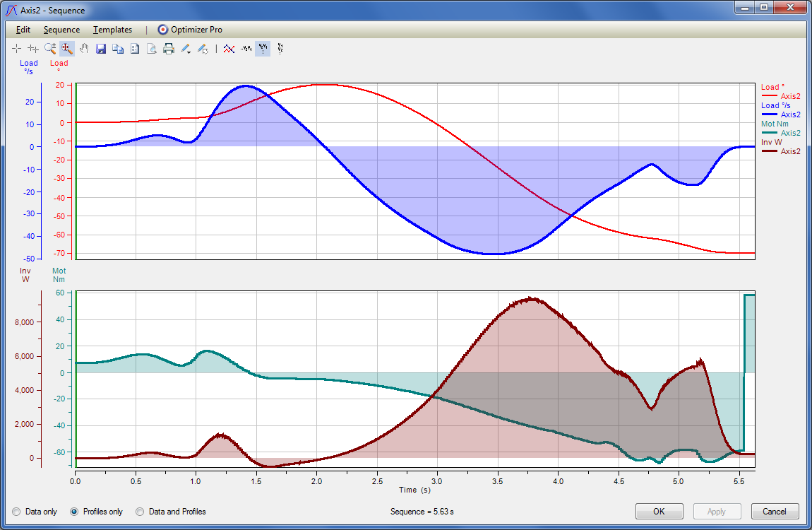The width and height of the screenshot is (812, 530).
Task: Open print preview from the toolbar
Action: click(x=152, y=49)
